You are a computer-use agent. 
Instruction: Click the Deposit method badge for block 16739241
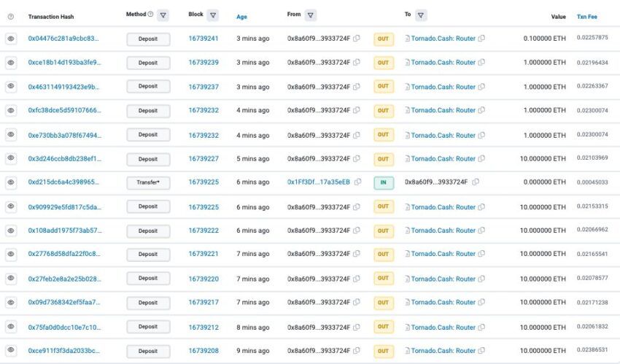148,39
